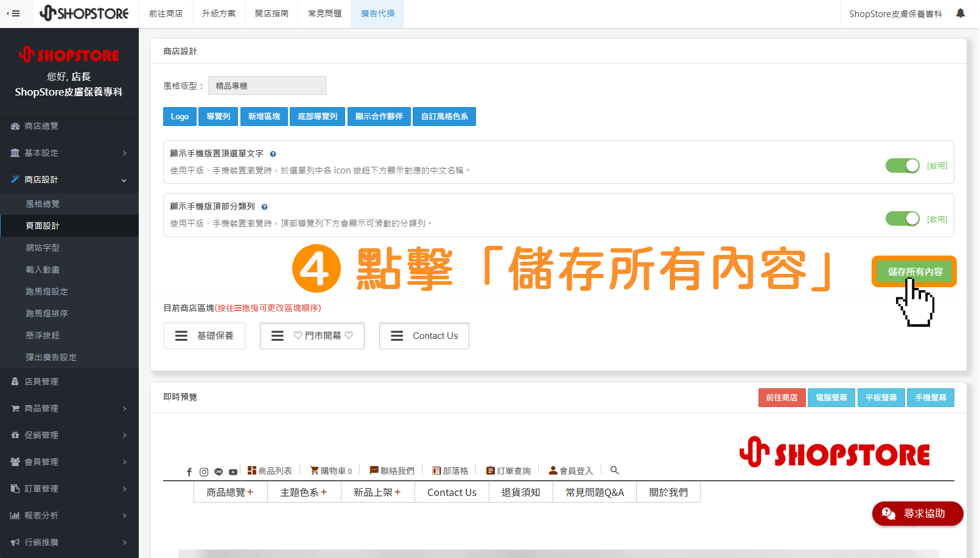Screen dimensions: 980x558
Task: Click the 顯示合作夥伴 button
Action: (379, 116)
